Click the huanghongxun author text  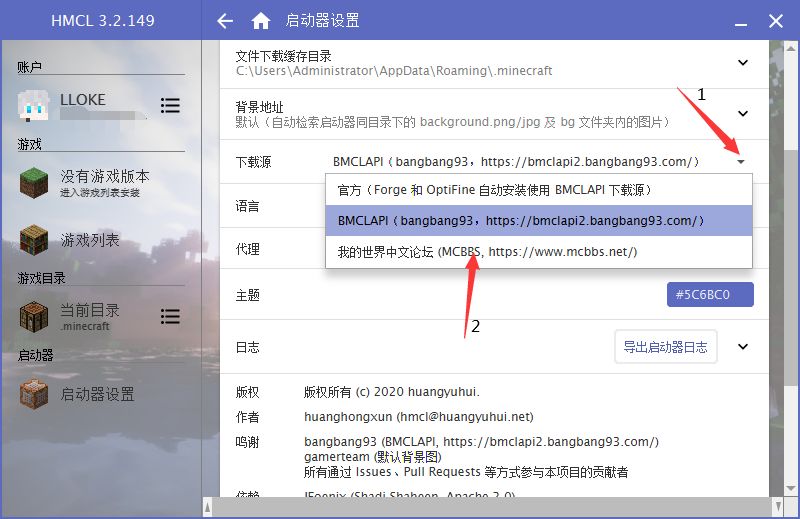click(x=418, y=417)
